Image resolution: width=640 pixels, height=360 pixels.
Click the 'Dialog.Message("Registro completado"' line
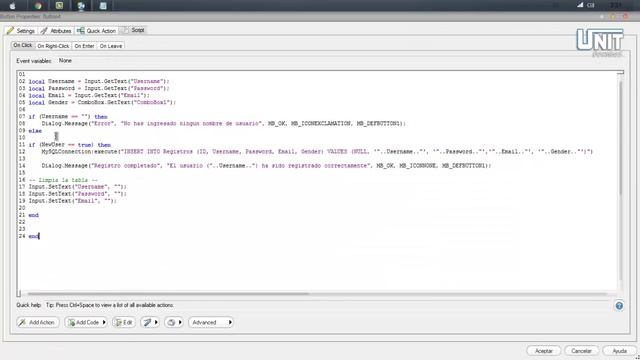(266, 166)
